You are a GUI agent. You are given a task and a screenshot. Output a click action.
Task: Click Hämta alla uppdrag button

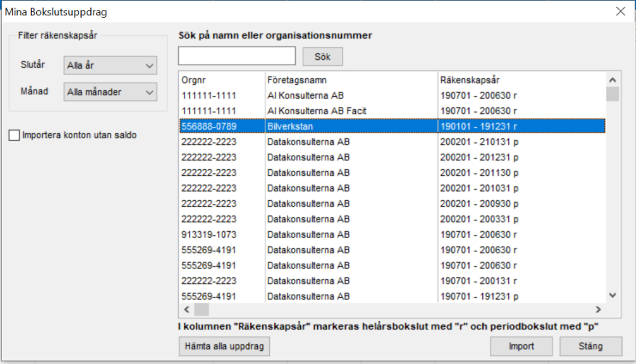tap(224, 346)
